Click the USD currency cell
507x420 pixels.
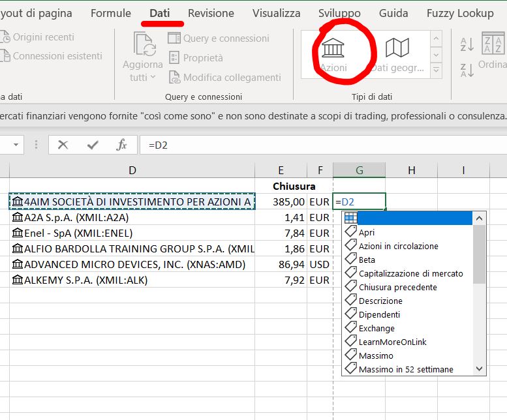[320, 264]
